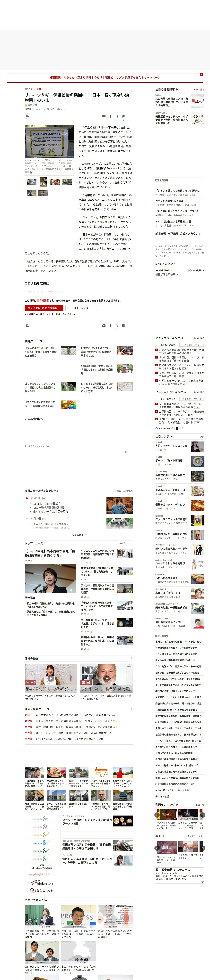Open カナダ初の大型LNG事業 PR link

[169, 201]
